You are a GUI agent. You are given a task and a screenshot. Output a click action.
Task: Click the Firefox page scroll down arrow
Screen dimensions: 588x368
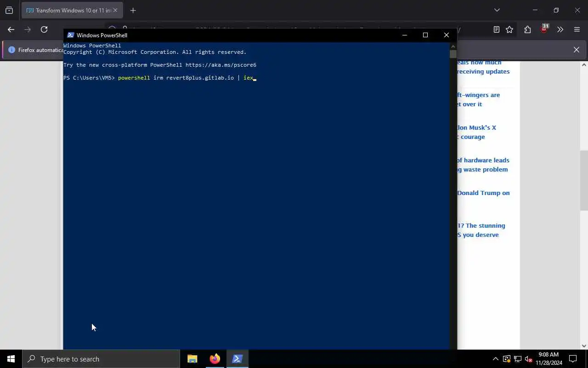584,346
